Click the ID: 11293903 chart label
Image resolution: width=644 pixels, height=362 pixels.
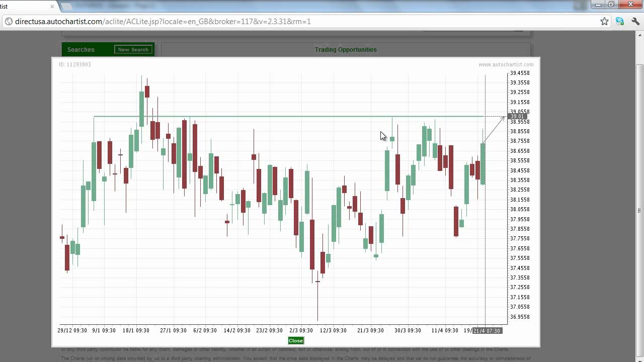(x=75, y=64)
